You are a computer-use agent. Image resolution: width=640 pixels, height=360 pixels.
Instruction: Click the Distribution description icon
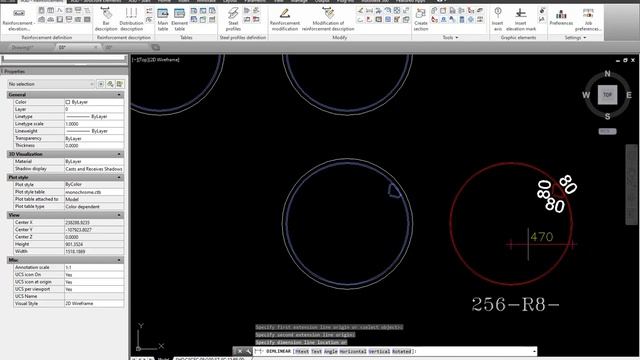(131, 19)
